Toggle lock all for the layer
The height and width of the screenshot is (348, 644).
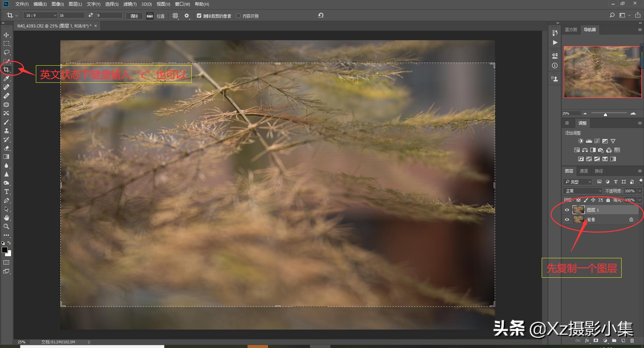click(608, 200)
